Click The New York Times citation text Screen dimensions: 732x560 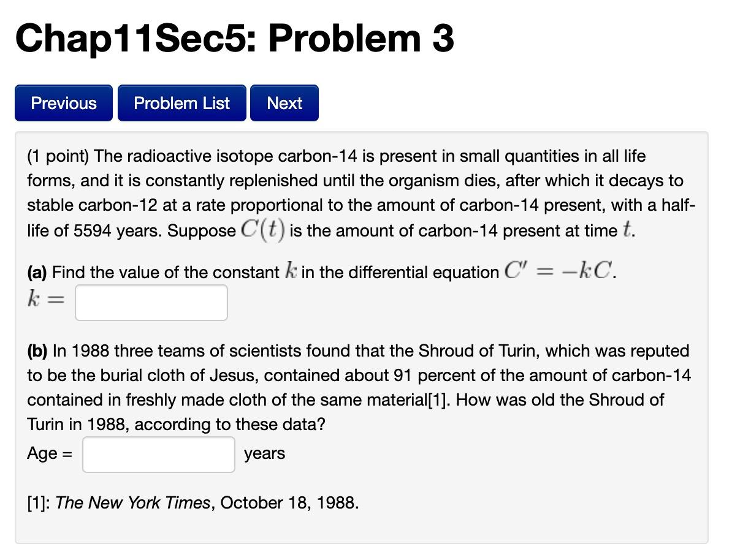[132, 502]
